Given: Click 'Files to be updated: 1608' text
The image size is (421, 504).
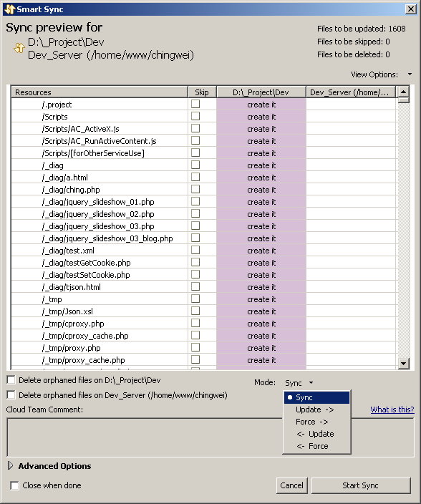Looking at the screenshot, I should click(362, 29).
